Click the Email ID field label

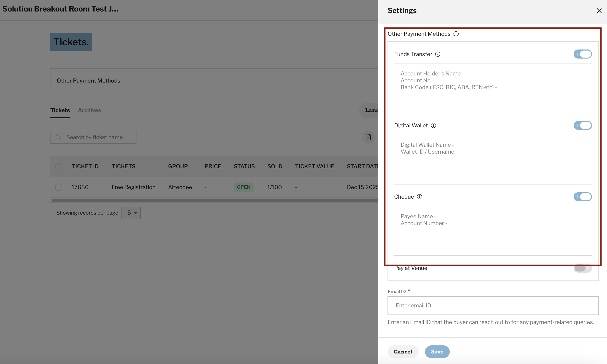[x=397, y=292]
